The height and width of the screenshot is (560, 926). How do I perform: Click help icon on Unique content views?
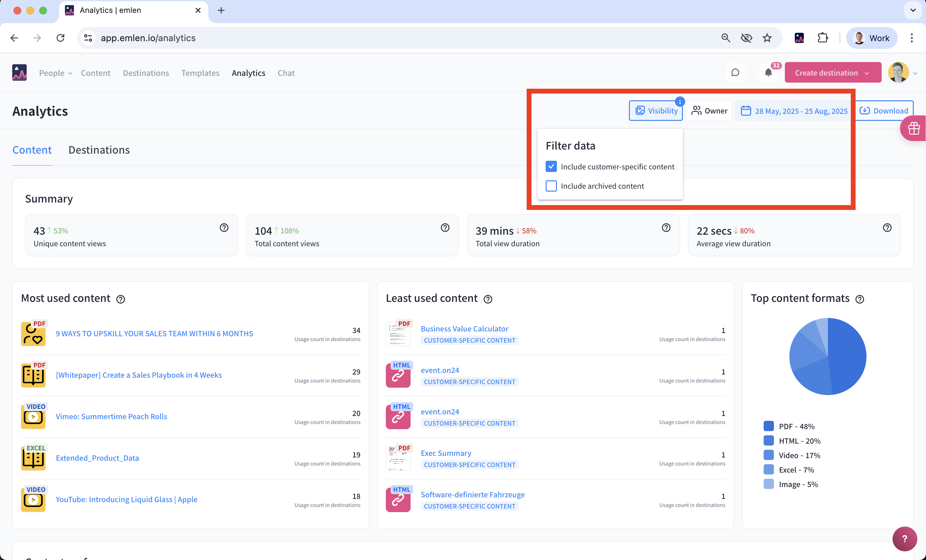click(224, 228)
